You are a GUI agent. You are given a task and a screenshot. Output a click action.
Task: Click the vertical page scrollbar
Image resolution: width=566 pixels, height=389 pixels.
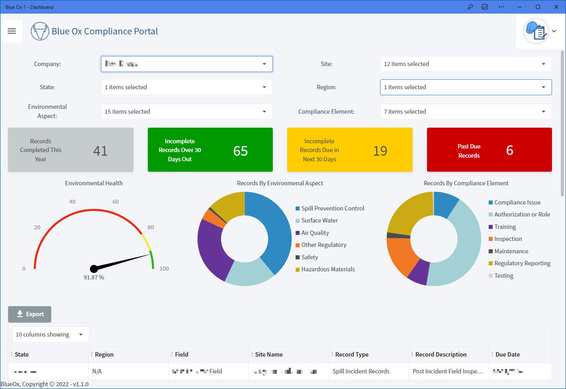click(x=562, y=123)
